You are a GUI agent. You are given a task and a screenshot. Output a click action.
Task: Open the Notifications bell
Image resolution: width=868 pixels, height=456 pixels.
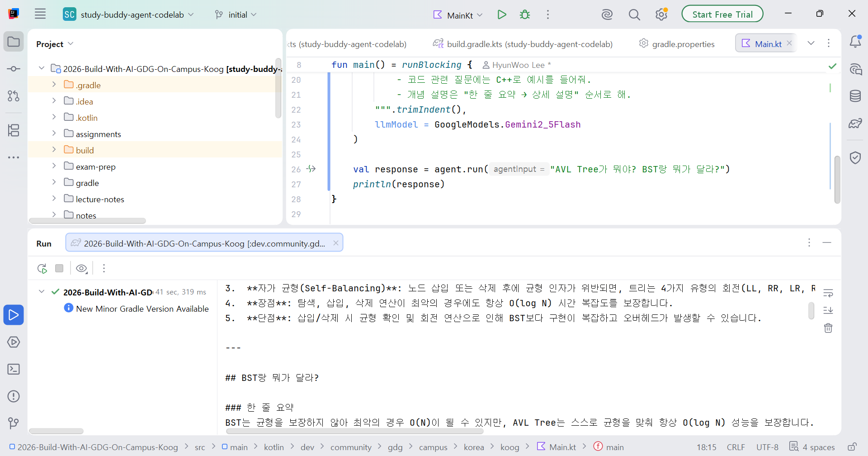[x=855, y=42]
